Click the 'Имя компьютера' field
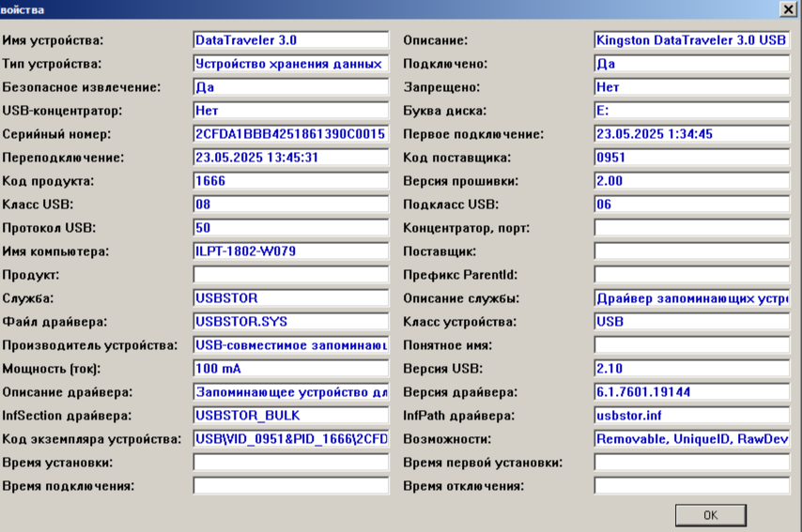Screen dimensions: 802x532 pos(290,251)
